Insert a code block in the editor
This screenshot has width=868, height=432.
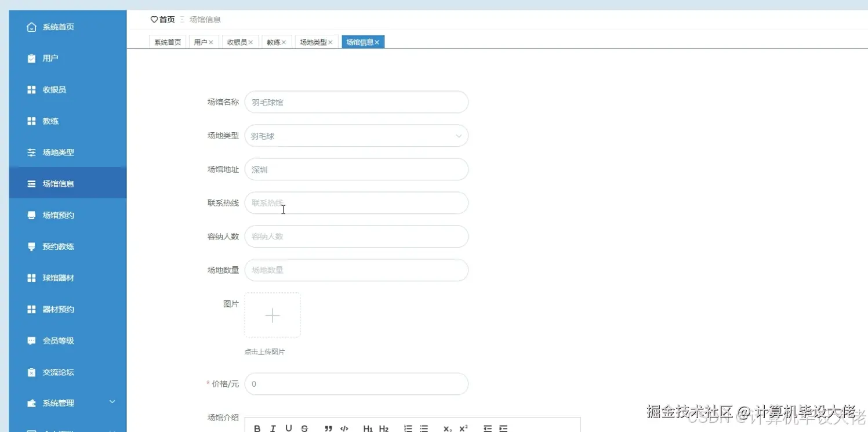pyautogui.click(x=344, y=429)
